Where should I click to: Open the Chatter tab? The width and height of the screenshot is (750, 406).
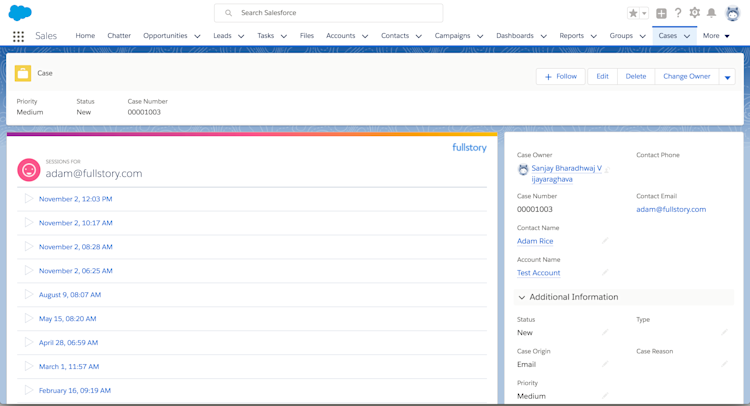pos(119,36)
